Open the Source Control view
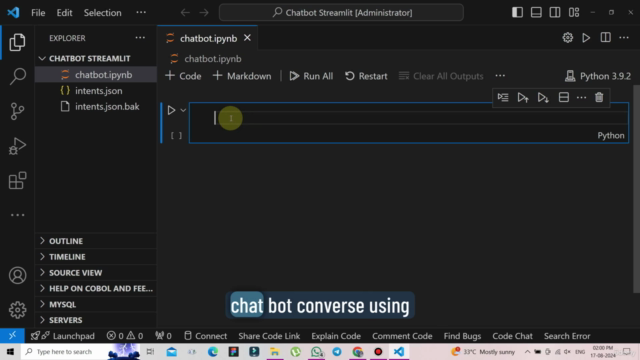This screenshot has width=640, height=360. (17, 111)
